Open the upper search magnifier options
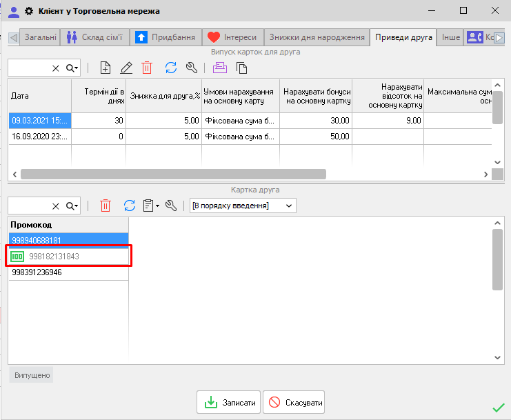 pyautogui.click(x=72, y=68)
